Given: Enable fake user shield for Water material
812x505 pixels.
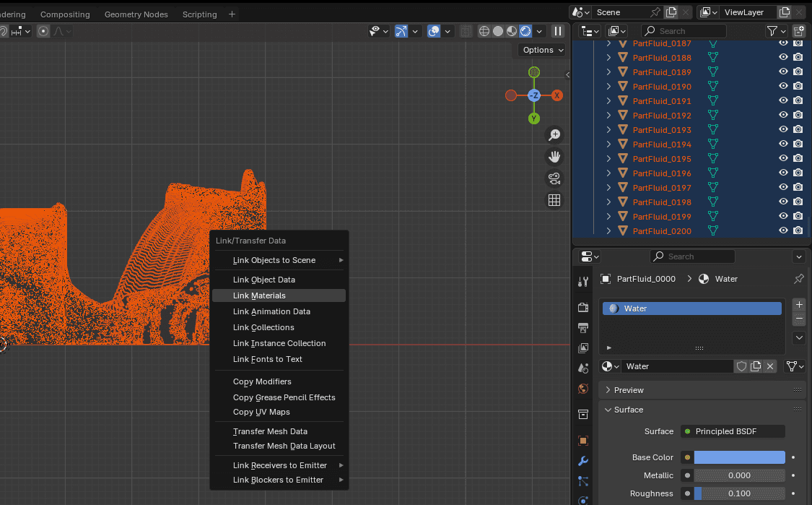Looking at the screenshot, I should click(x=741, y=366).
